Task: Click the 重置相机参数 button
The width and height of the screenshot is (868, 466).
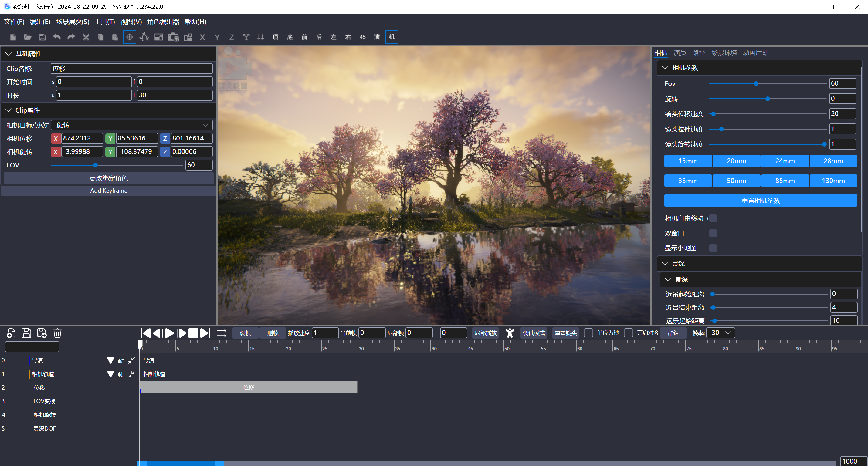Action: [x=761, y=201]
